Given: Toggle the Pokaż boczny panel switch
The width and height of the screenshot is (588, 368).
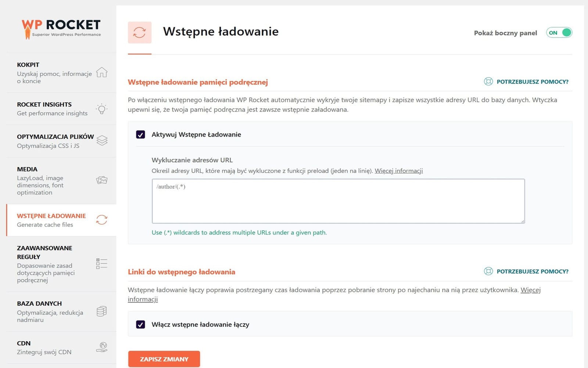Looking at the screenshot, I should coord(559,33).
